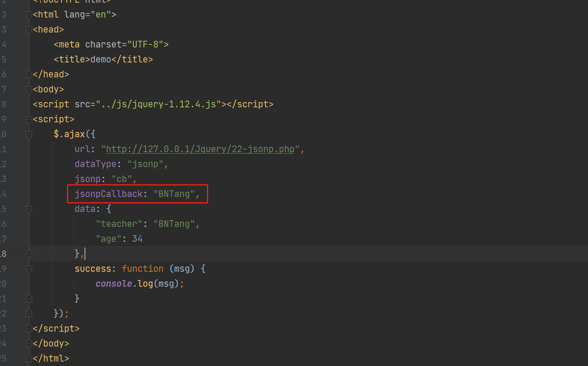Fold the $.ajax({ call block
This screenshot has width=588, height=366.
(29, 134)
